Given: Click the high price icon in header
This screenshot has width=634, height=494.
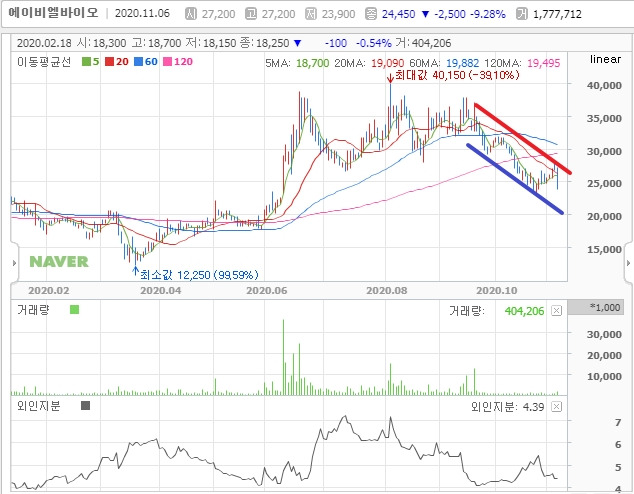Looking at the screenshot, I should click(251, 14).
